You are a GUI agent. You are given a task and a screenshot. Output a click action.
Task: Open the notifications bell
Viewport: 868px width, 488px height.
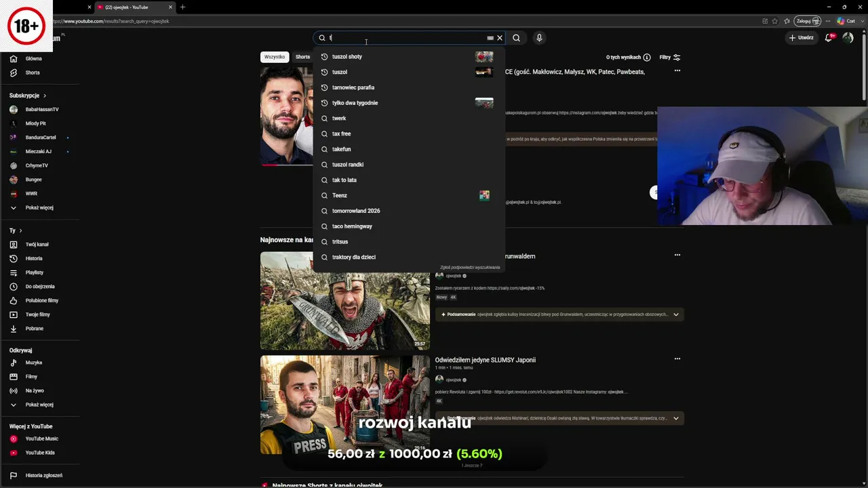coord(829,38)
